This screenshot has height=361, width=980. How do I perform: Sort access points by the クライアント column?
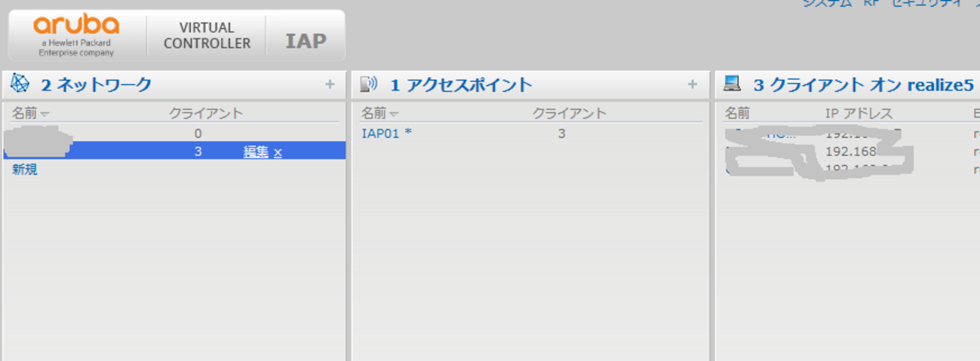[x=570, y=114]
